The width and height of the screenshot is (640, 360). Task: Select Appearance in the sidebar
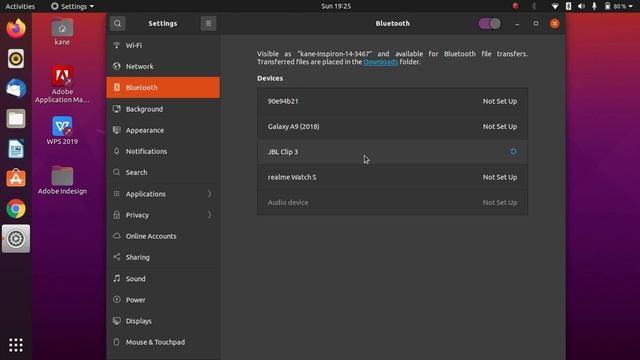[x=163, y=130]
